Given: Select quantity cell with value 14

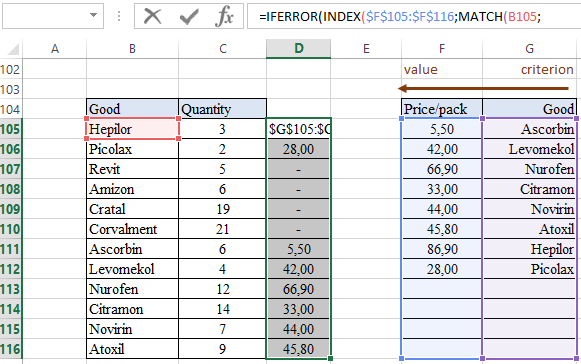Looking at the screenshot, I should (222, 309).
